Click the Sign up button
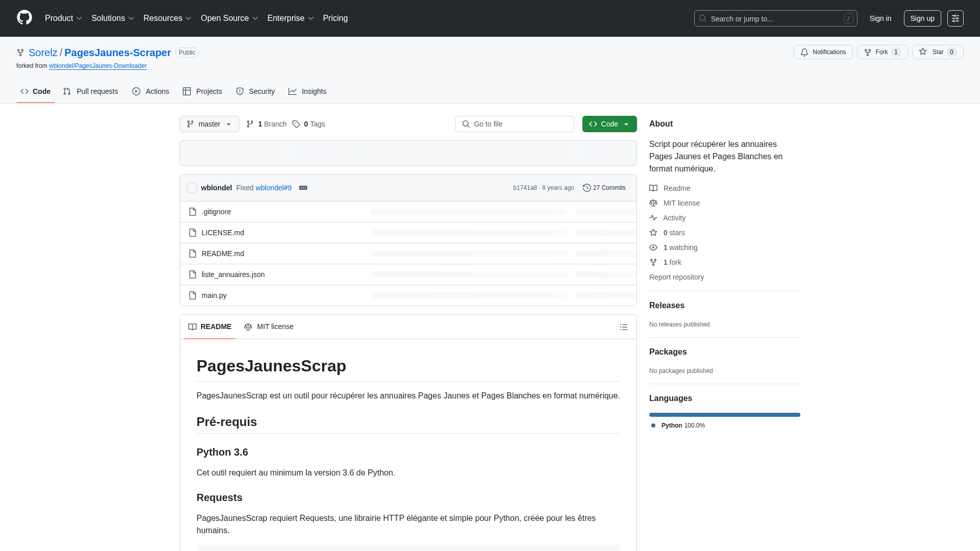Screen dimensions: 980x551 point(922,18)
